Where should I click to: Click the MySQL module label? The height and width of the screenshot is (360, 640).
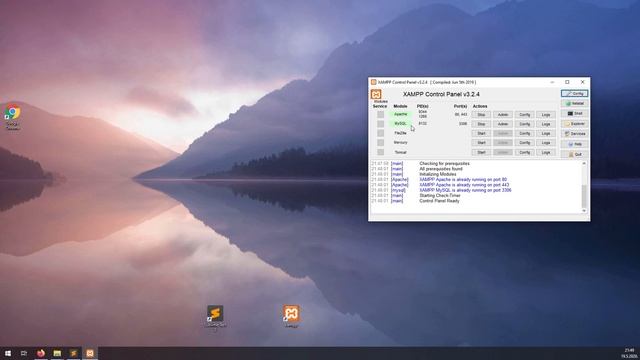tap(400, 124)
